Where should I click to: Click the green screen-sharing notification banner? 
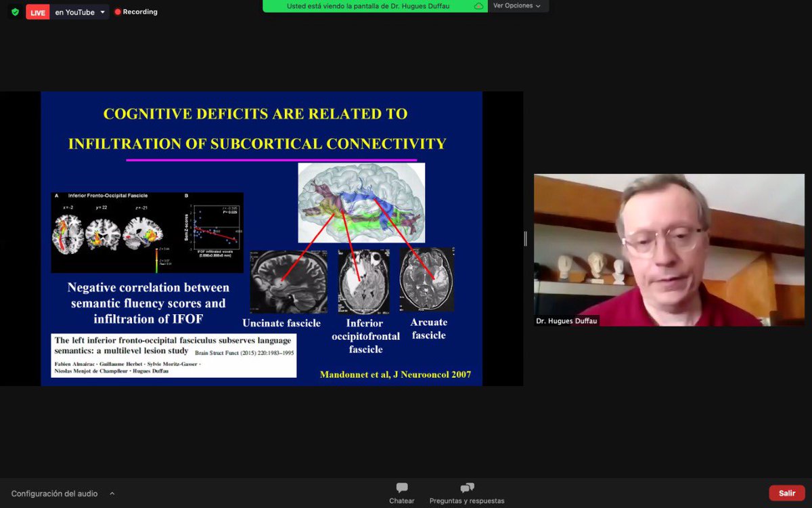click(375, 6)
